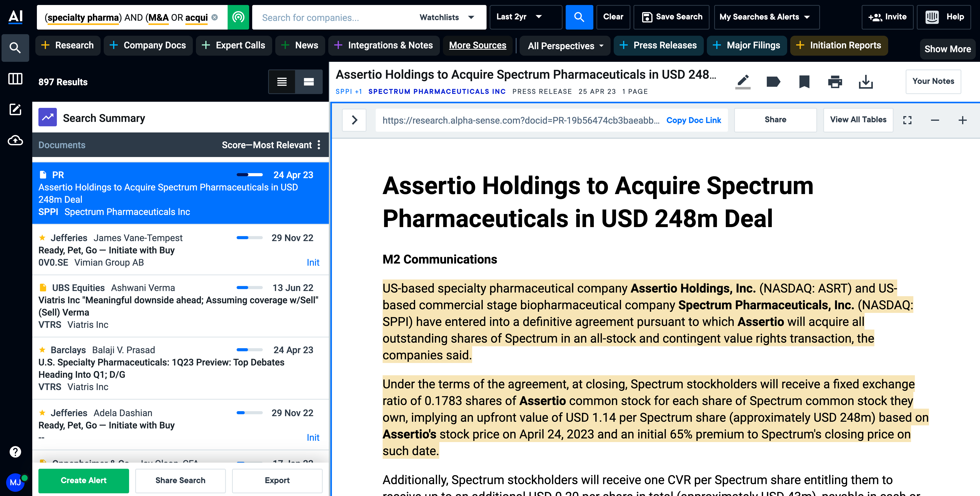Viewport: 980px width, 496px height.
Task: Open the notebook edit sidebar icon
Action: (15, 109)
